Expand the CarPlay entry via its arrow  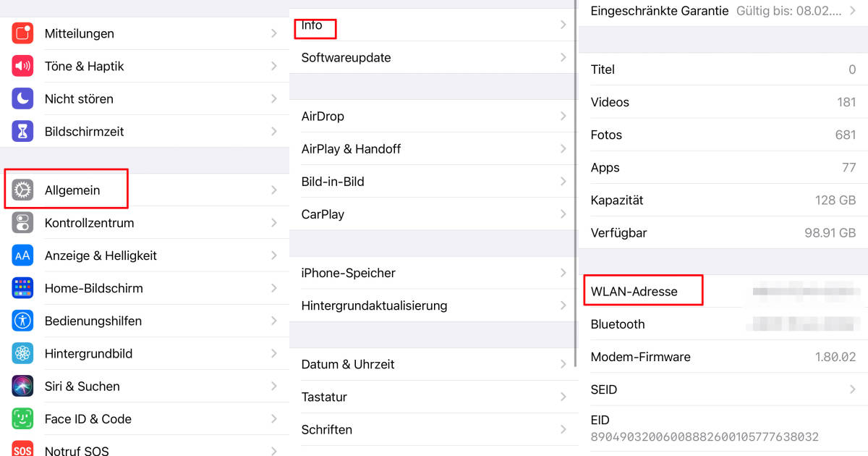click(x=563, y=214)
